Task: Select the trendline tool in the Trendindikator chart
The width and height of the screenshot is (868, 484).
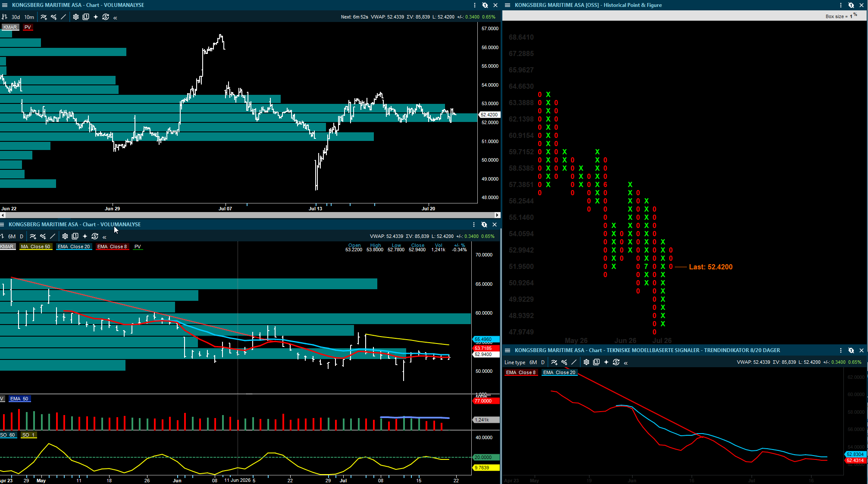Action: click(x=574, y=362)
